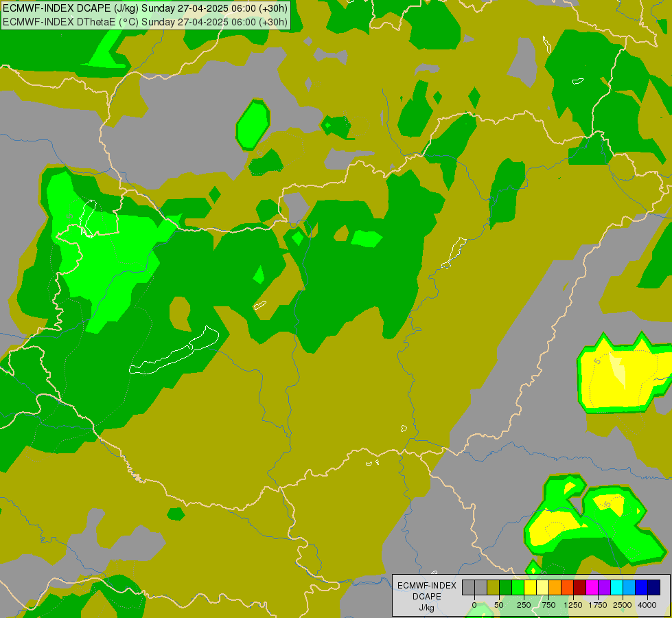Click the legend value 1750
This screenshot has width=672, height=618.
point(598,605)
